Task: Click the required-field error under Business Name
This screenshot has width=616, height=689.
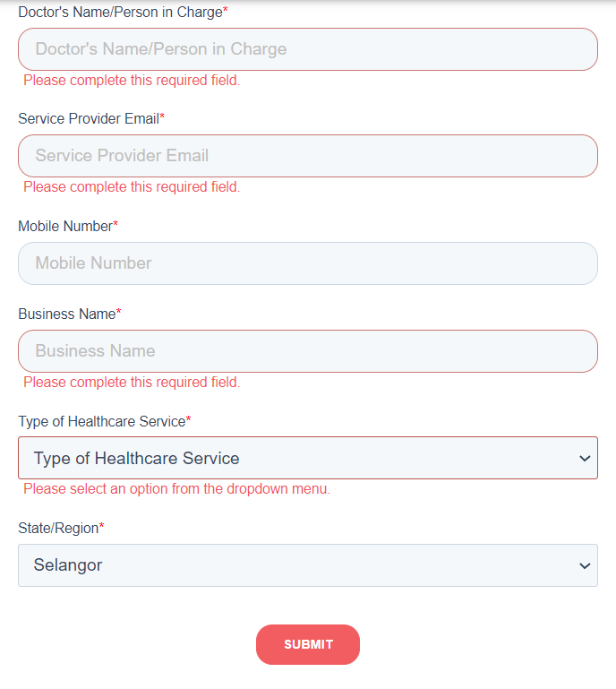Action: (x=132, y=383)
